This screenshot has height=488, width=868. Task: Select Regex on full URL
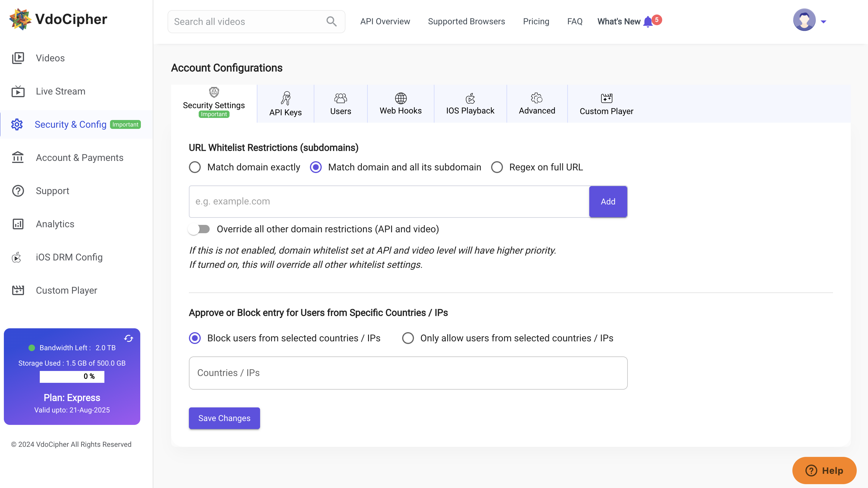coord(497,167)
